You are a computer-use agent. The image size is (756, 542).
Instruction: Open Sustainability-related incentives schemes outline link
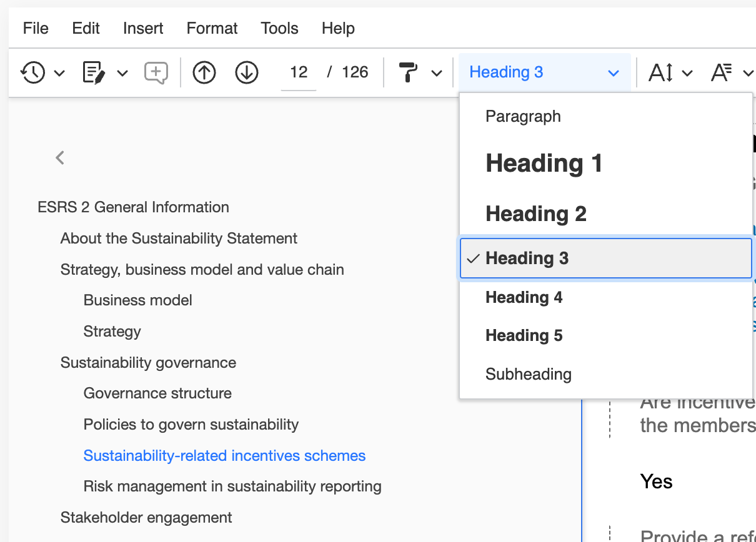[224, 456]
